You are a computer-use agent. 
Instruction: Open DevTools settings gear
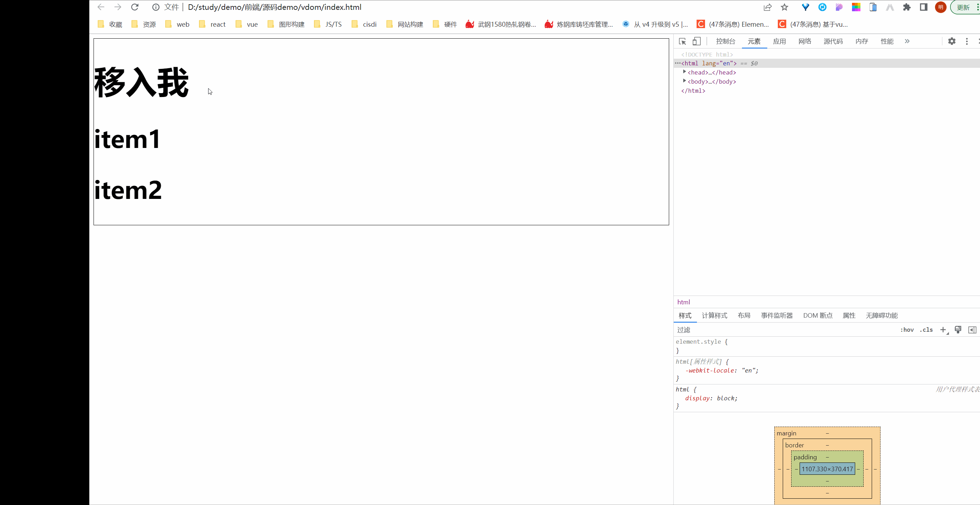tap(952, 41)
